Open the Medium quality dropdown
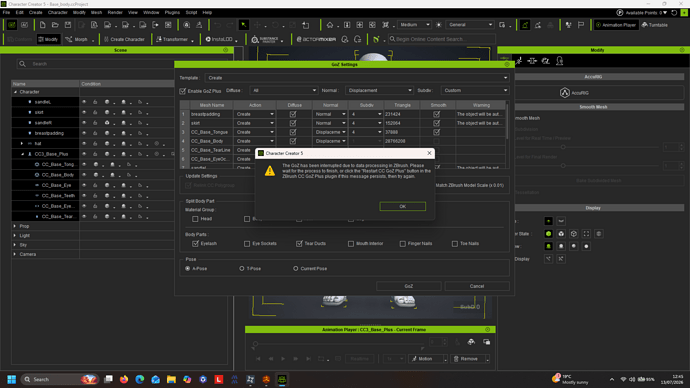This screenshot has width=690, height=388. click(x=414, y=25)
